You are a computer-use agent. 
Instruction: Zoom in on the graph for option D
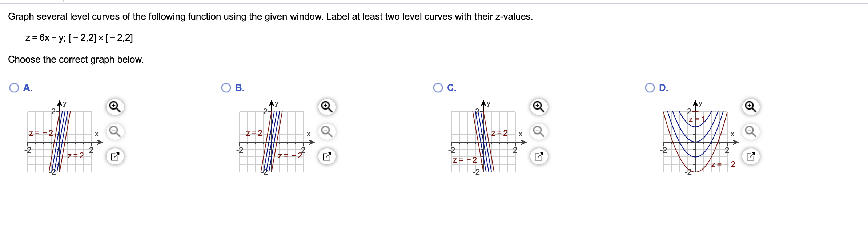(x=750, y=106)
